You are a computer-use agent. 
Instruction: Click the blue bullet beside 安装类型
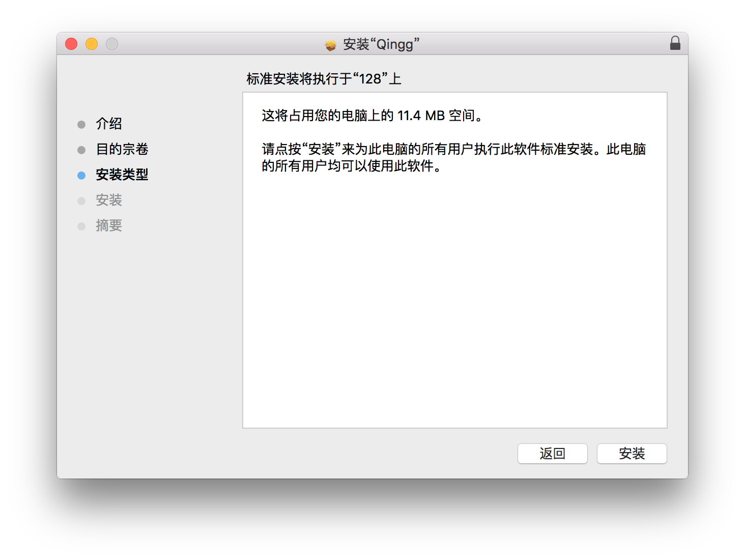[x=81, y=176]
